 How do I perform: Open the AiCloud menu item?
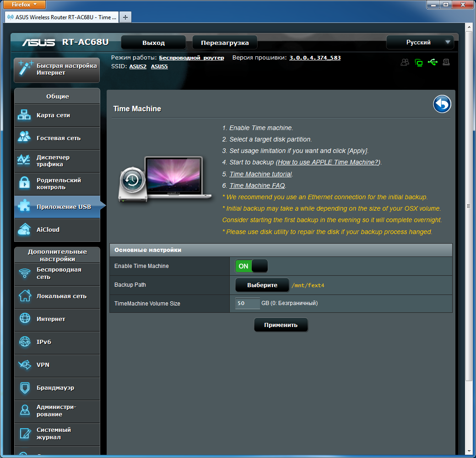pyautogui.click(x=57, y=230)
